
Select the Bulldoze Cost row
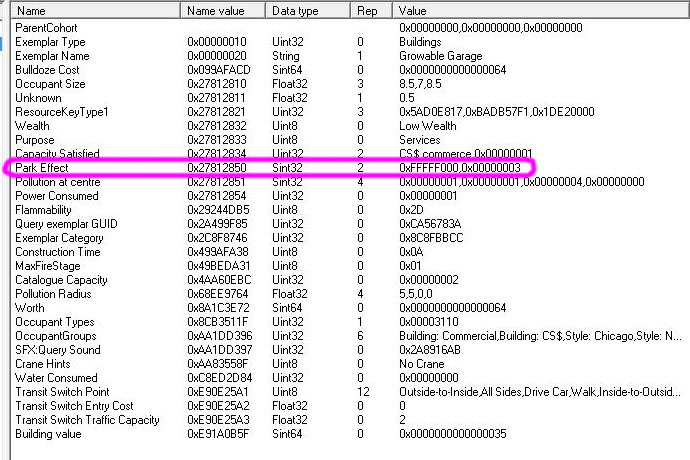(x=350, y=70)
